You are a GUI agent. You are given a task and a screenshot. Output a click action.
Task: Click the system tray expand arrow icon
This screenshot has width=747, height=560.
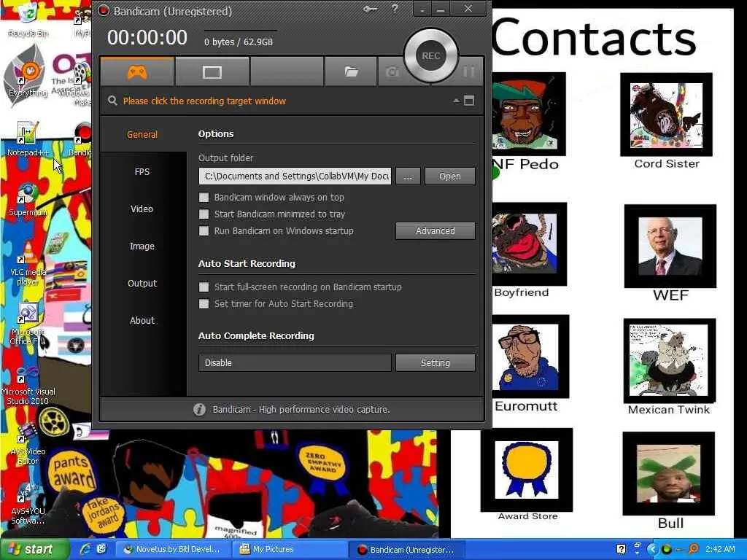pyautogui.click(x=652, y=549)
